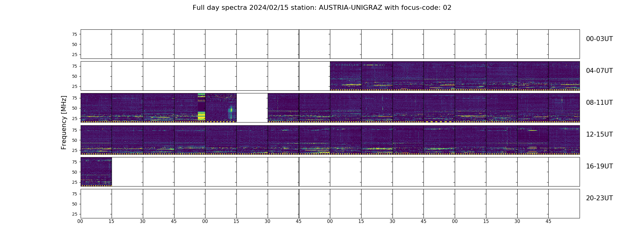Click the 75 tick of the 08-11UT row
The width and height of the screenshot is (644, 245).
point(75,98)
